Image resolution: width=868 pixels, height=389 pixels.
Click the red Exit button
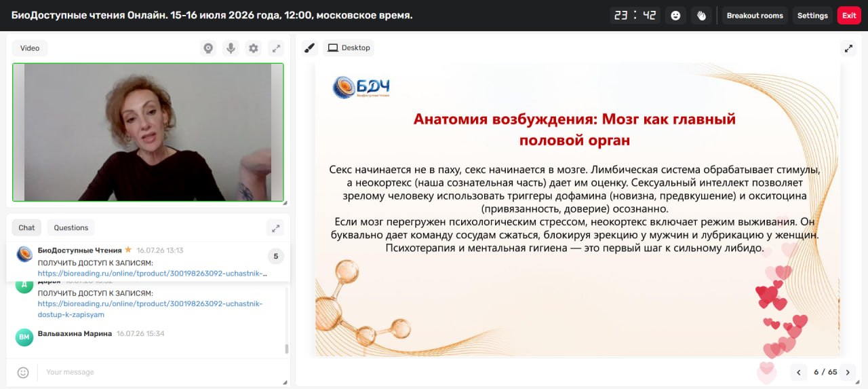[849, 16]
